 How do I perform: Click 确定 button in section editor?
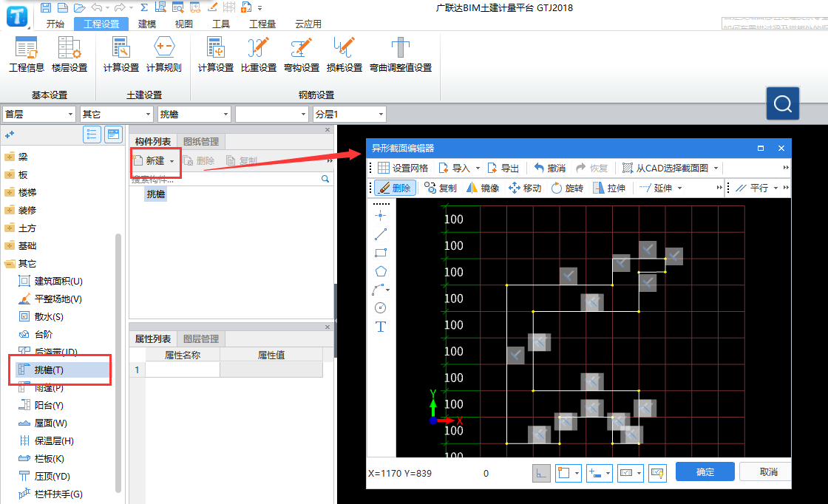(x=705, y=471)
